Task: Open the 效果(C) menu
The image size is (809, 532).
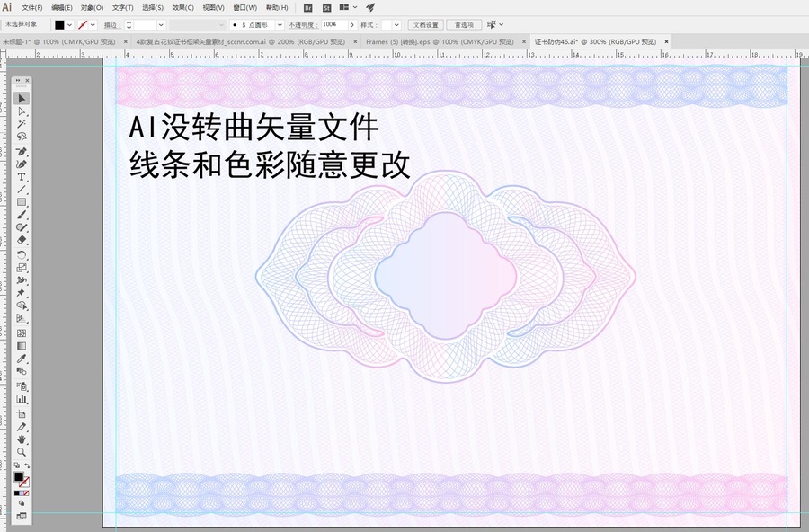Action: tap(182, 8)
